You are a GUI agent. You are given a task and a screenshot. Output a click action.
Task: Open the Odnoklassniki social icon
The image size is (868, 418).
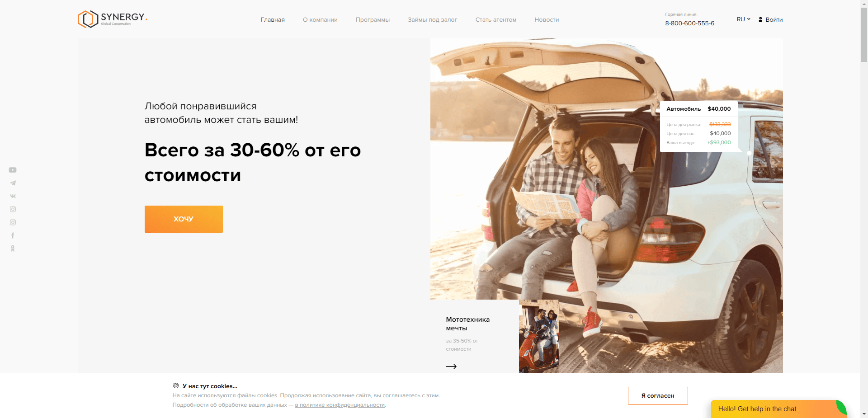click(13, 249)
